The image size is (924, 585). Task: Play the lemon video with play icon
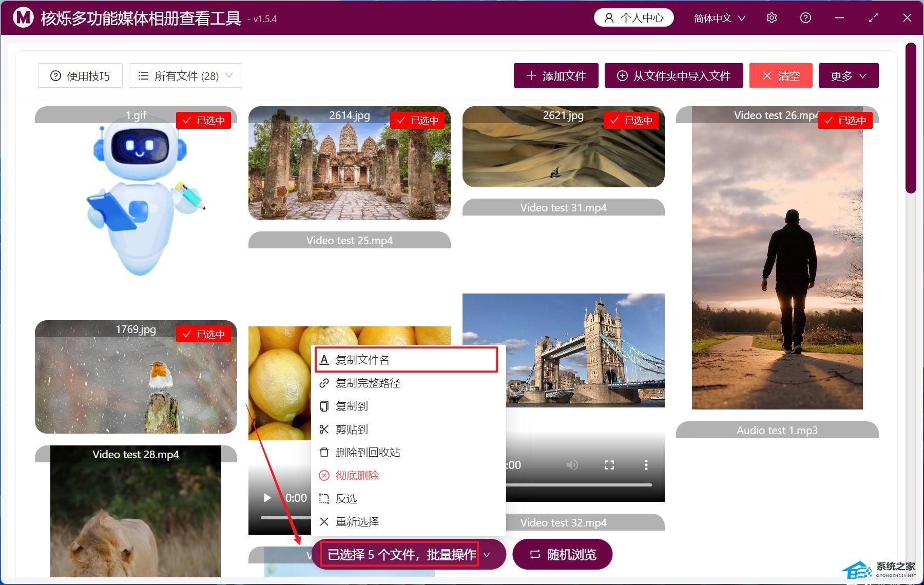tap(267, 498)
